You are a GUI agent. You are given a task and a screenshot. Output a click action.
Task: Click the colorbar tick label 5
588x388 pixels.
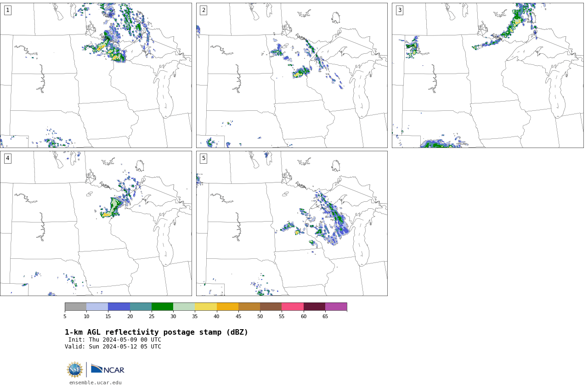pos(65,316)
